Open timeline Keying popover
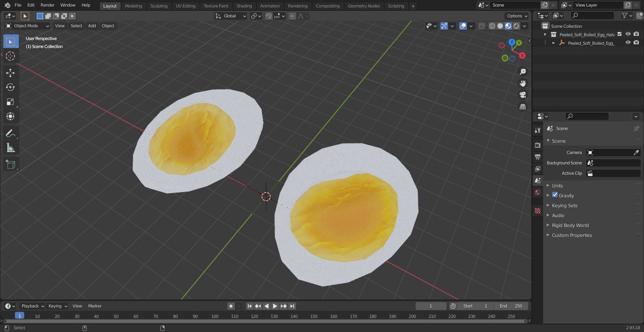This screenshot has width=644, height=332. coord(58,306)
